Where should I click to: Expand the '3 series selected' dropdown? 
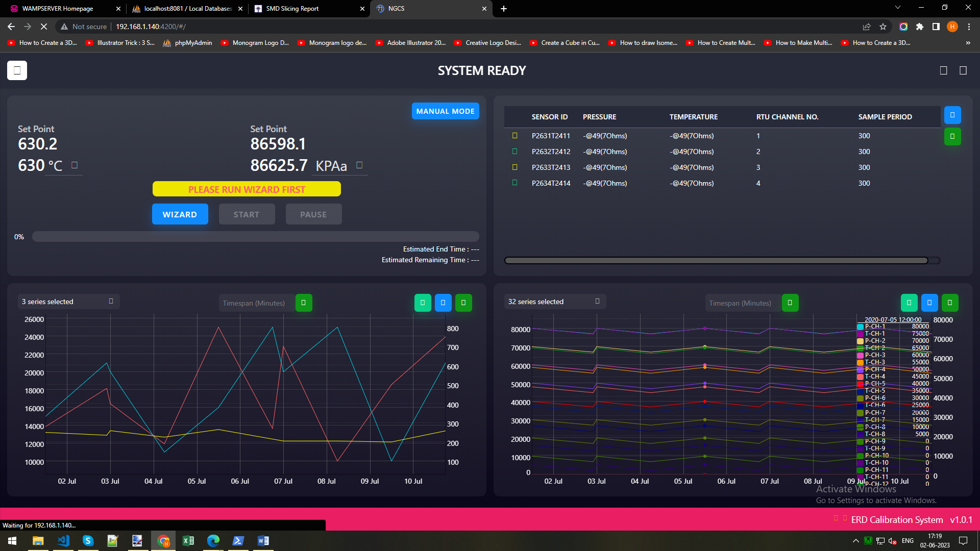pos(68,302)
